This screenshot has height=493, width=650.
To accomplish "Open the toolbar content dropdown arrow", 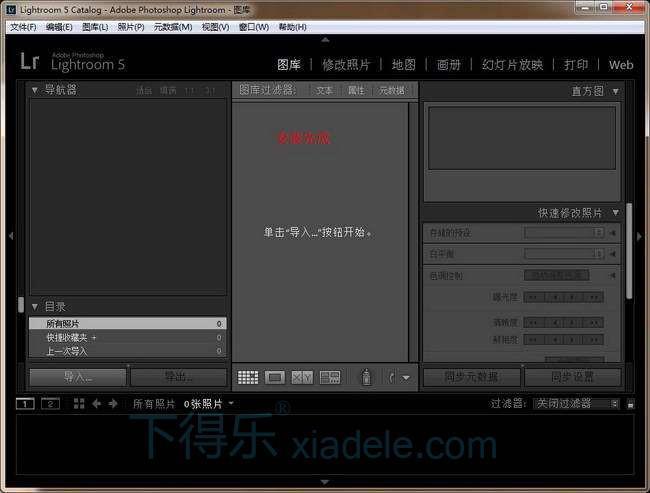I will pos(406,378).
